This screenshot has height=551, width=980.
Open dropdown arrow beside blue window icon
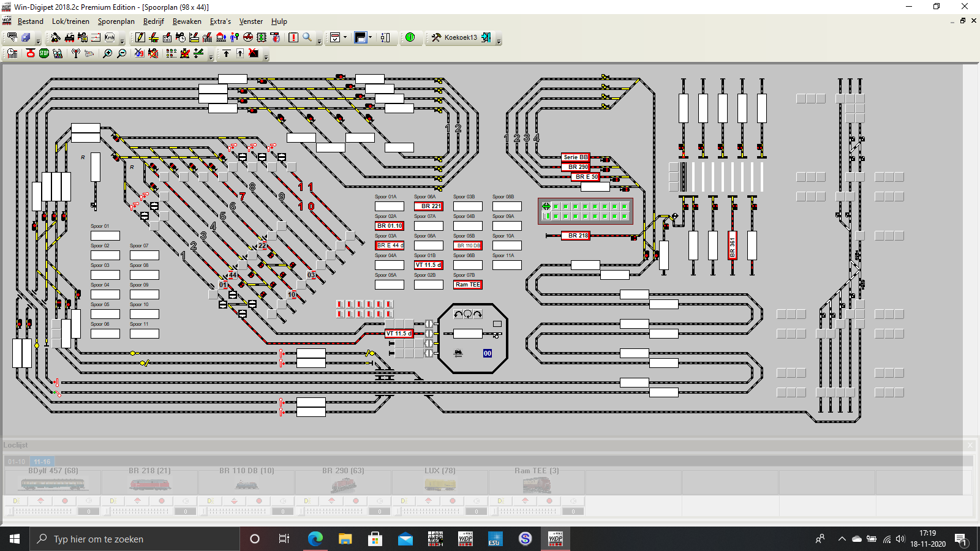pyautogui.click(x=371, y=37)
